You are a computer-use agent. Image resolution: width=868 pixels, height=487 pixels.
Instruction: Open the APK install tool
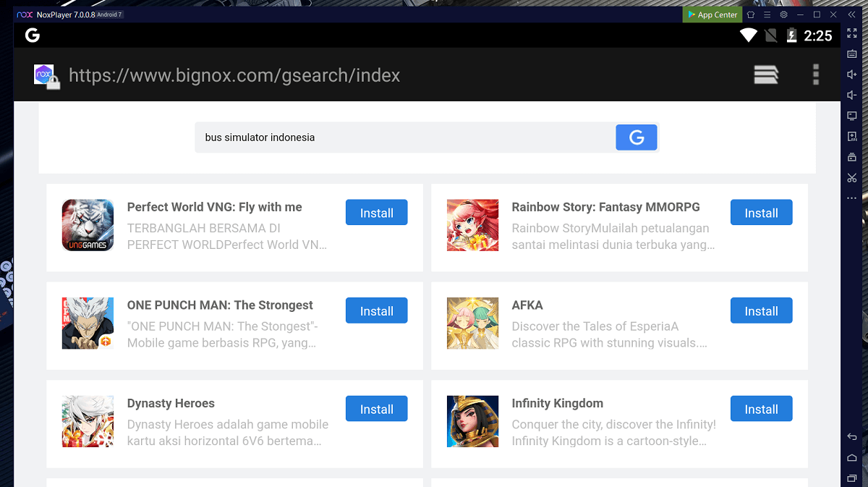coord(851,137)
